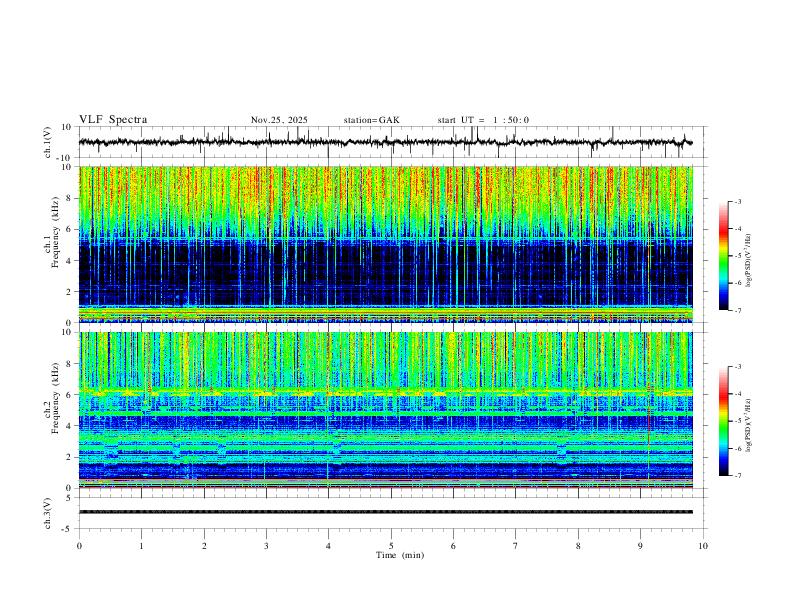Click the "-3" label on ch.1 colorbar
This screenshot has height=612, width=792.
(738, 201)
